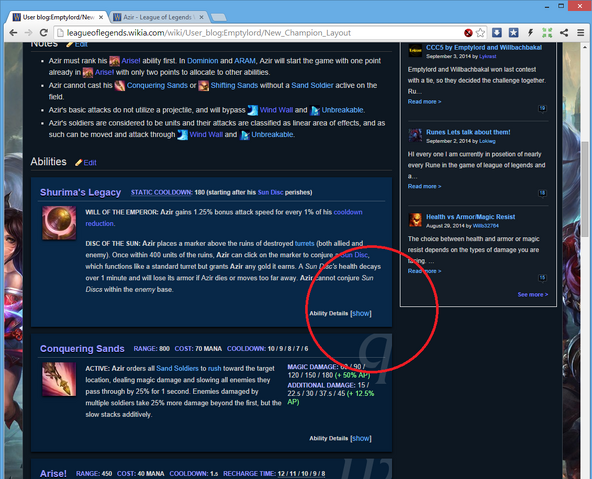Click the COOLDOWN label of Conquering Sands

246,349
